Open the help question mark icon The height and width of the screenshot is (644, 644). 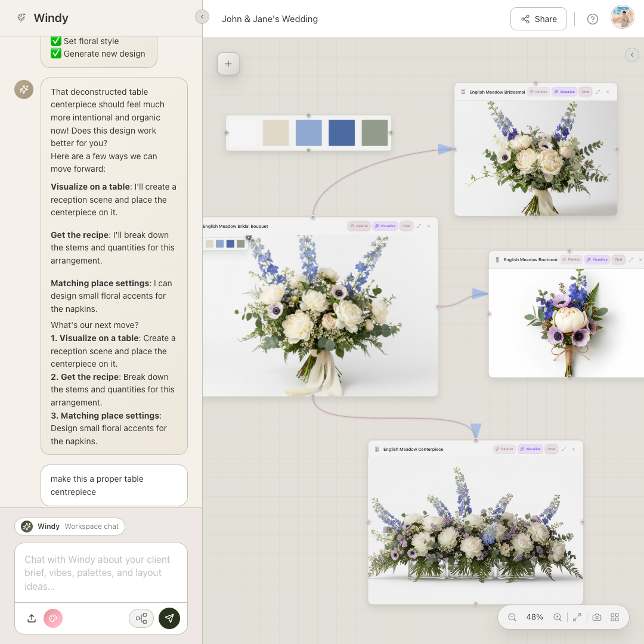click(x=592, y=19)
